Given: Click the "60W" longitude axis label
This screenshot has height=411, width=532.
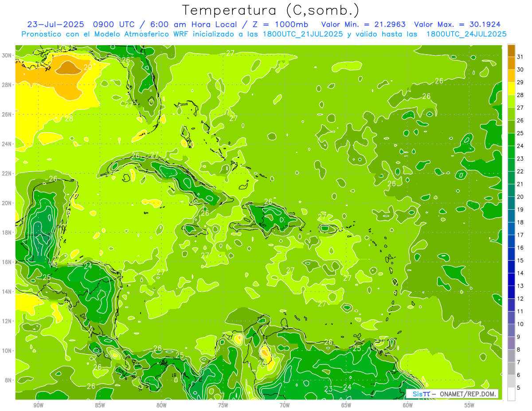Looking at the screenshot, I should tap(408, 405).
